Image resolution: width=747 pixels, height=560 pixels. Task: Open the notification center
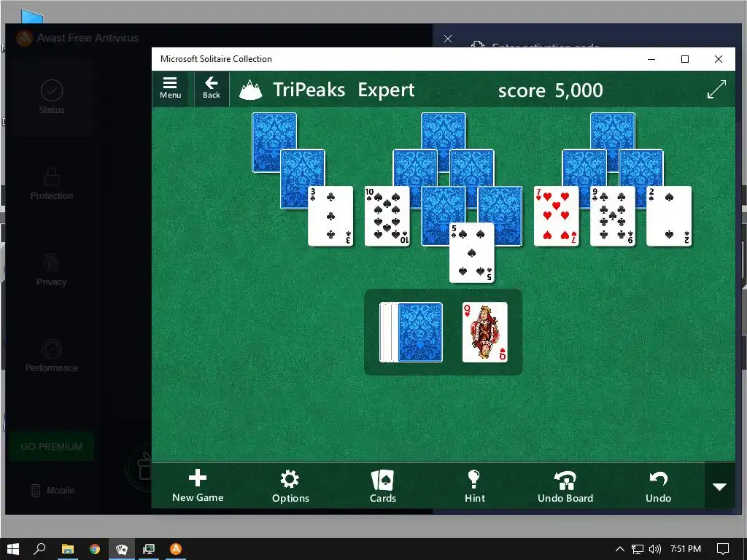pyautogui.click(x=723, y=549)
